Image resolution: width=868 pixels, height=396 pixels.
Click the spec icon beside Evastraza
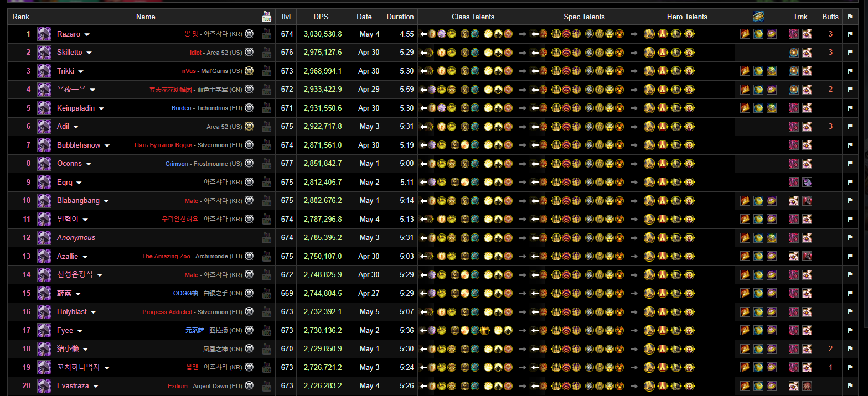pos(44,385)
